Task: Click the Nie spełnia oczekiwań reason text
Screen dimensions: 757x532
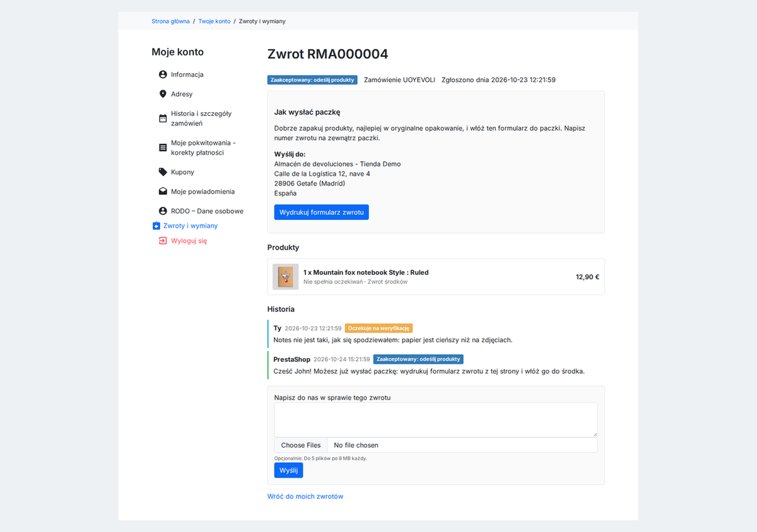Action: pos(333,282)
